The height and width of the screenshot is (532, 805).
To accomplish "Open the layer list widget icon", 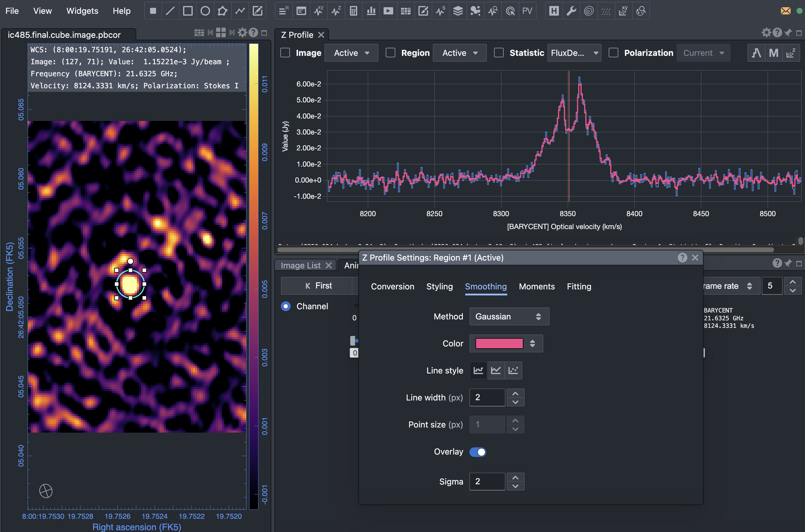I will pos(458,11).
